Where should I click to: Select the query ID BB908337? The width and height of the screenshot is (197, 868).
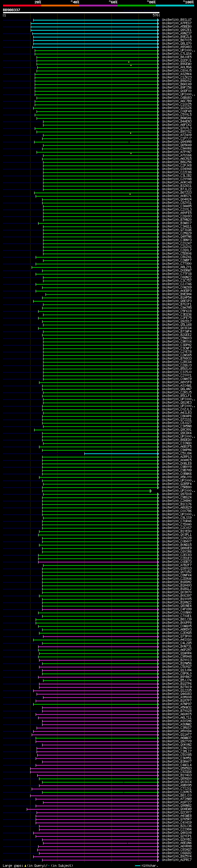tap(11, 10)
